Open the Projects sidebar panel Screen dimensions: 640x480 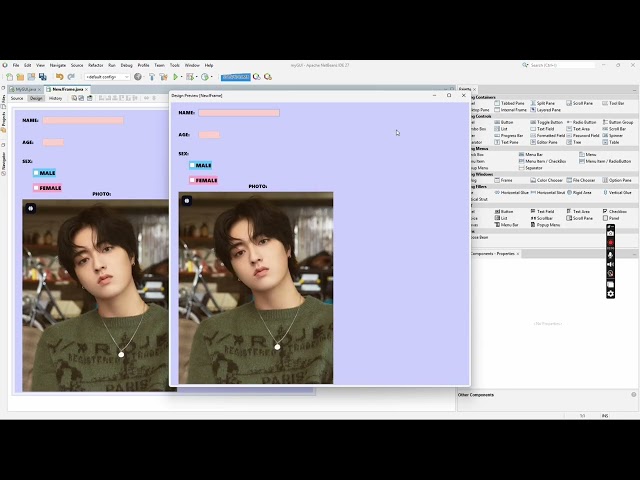coord(3,121)
